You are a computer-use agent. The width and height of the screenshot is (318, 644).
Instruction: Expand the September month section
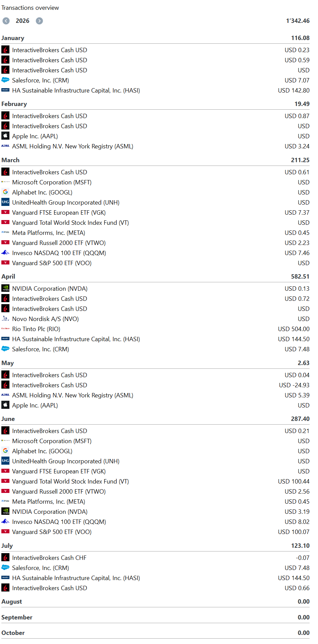(x=155, y=617)
